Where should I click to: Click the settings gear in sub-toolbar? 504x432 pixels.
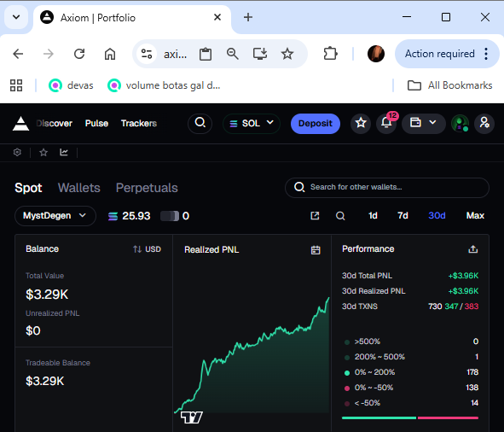click(17, 152)
